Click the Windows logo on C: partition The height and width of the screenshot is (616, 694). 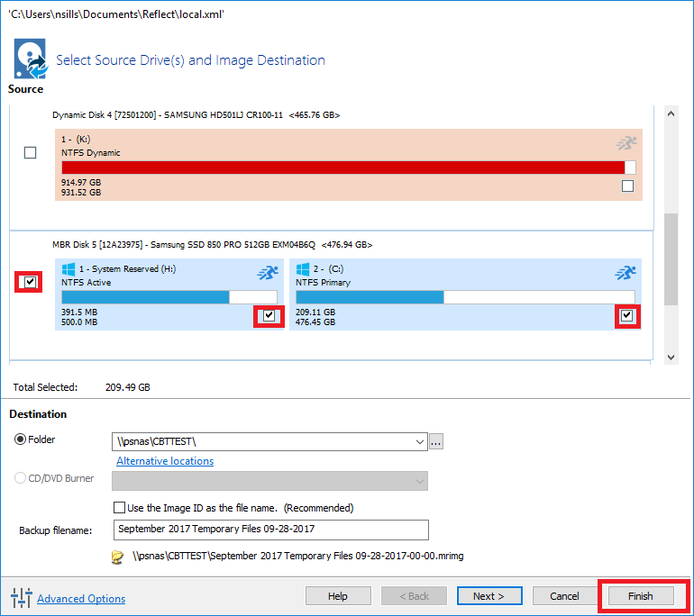(x=303, y=269)
